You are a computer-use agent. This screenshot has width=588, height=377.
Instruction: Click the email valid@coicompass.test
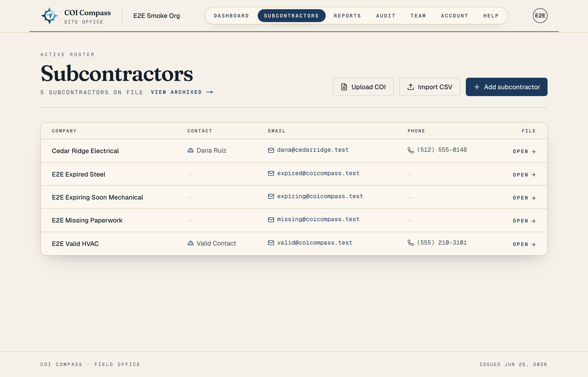click(314, 243)
